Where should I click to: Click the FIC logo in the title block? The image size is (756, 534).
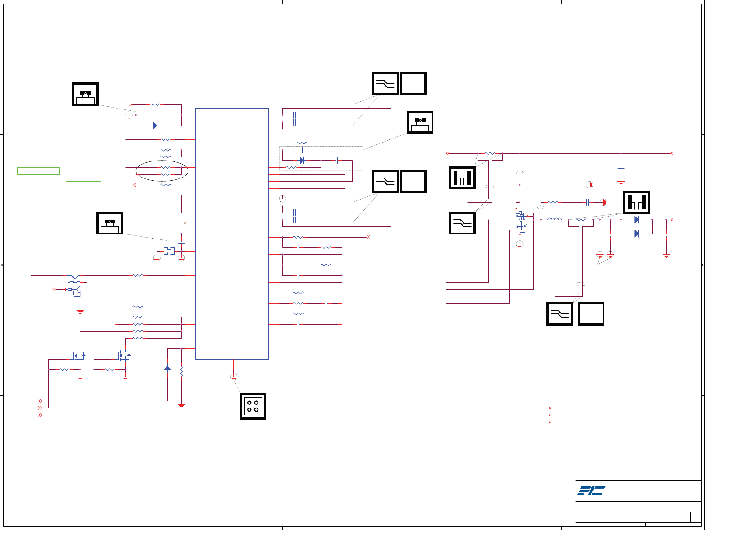pos(591,491)
